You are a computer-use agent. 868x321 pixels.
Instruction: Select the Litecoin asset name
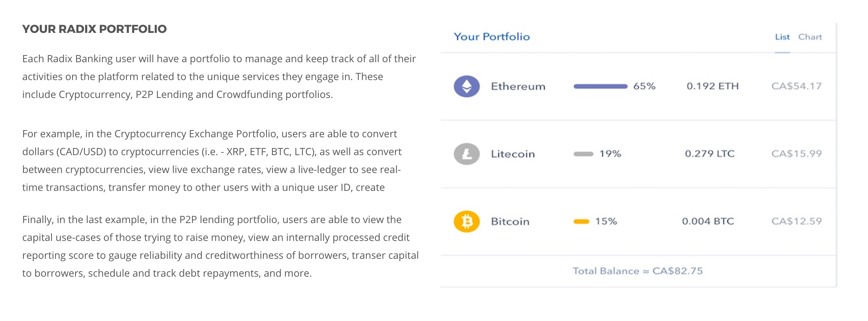513,154
